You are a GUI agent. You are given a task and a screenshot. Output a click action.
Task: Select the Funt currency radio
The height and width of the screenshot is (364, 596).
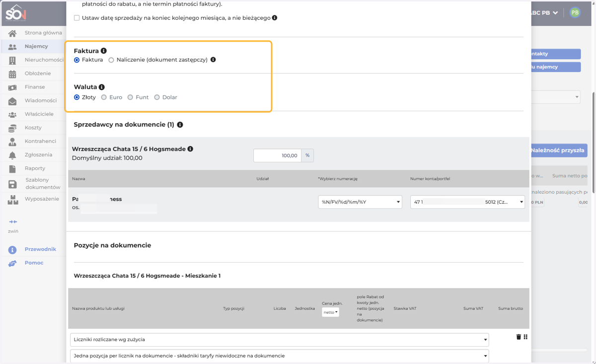coord(130,97)
